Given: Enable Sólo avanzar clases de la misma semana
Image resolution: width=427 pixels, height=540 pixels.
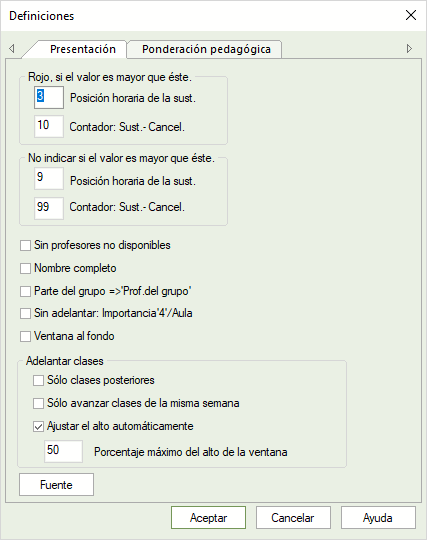Looking at the screenshot, I should [x=38, y=403].
